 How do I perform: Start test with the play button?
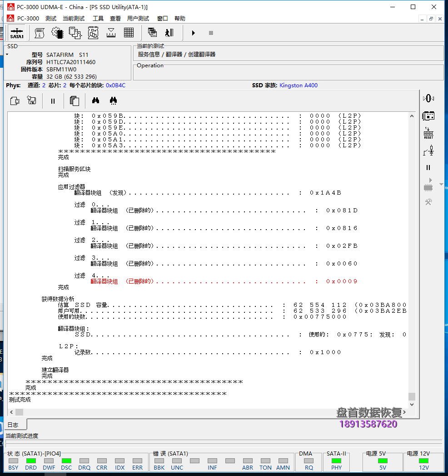[x=193, y=33]
